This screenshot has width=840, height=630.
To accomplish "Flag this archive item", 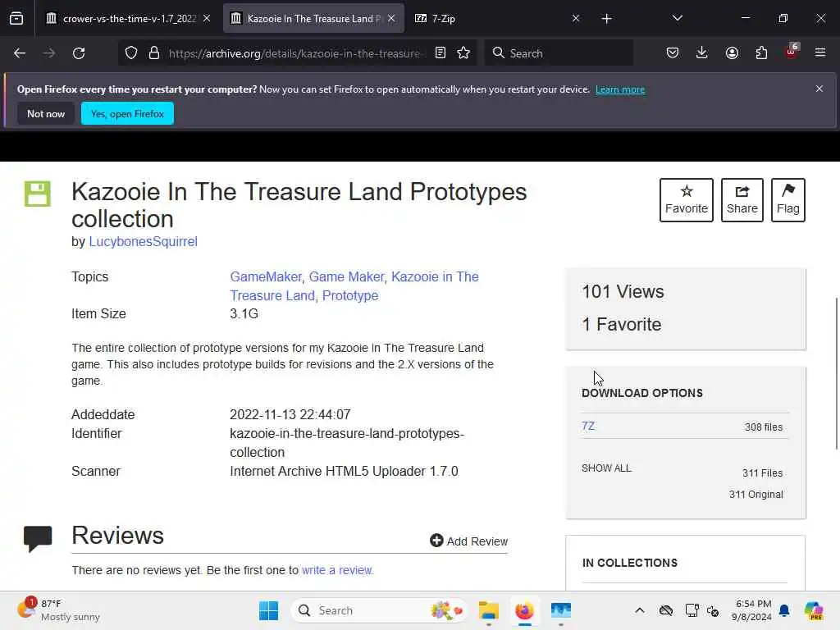I will (x=788, y=200).
